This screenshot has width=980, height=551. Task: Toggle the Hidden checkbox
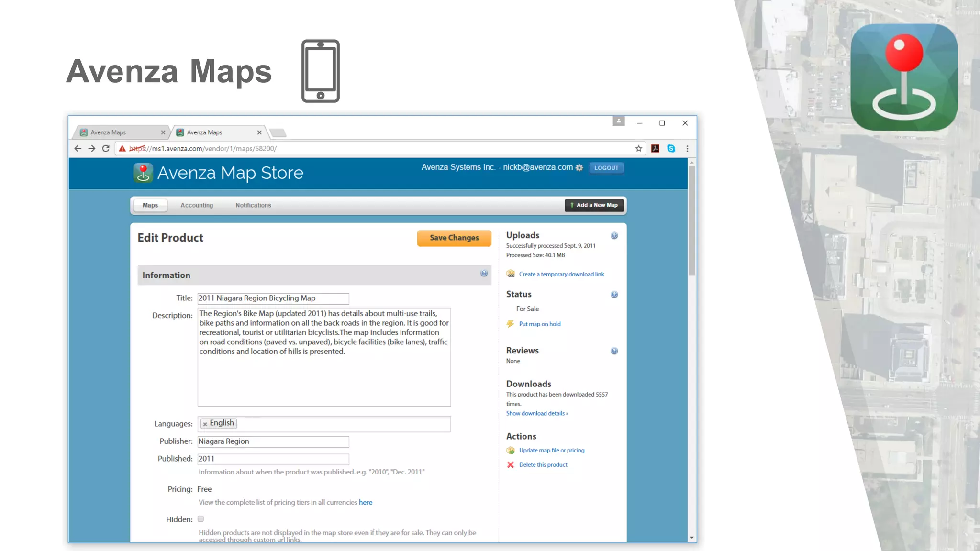point(200,519)
